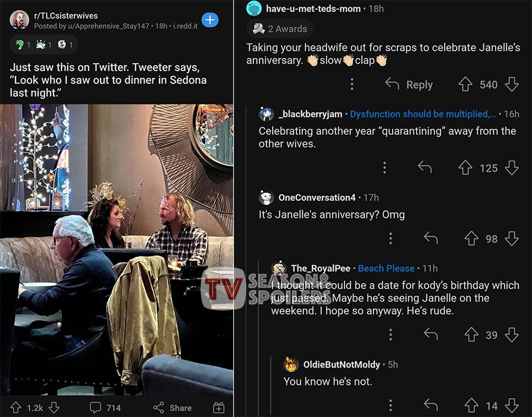This screenshot has width=532, height=417.
Task: Reply to have-u-met-teds-mom's comment
Action: (x=409, y=85)
